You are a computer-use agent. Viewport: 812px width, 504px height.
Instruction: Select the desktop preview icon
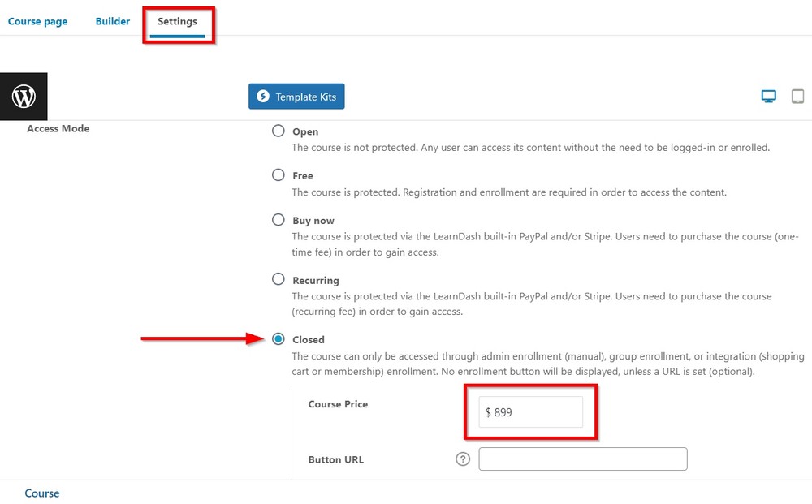(767, 96)
